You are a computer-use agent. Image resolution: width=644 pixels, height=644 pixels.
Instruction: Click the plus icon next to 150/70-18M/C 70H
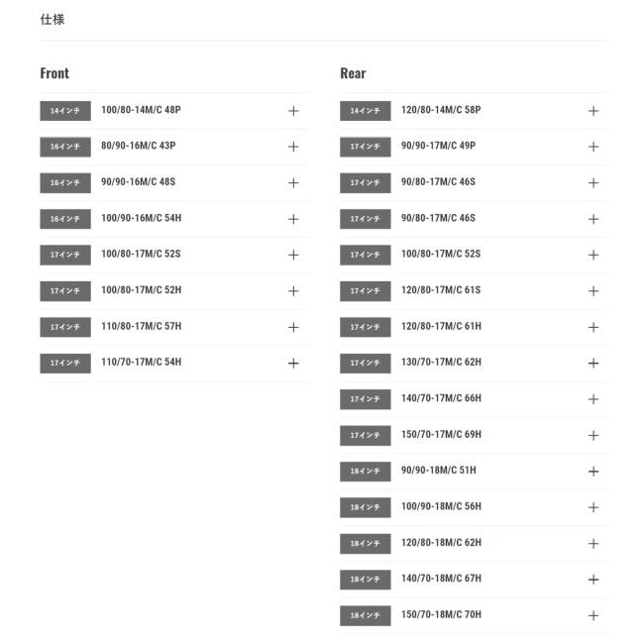point(593,615)
